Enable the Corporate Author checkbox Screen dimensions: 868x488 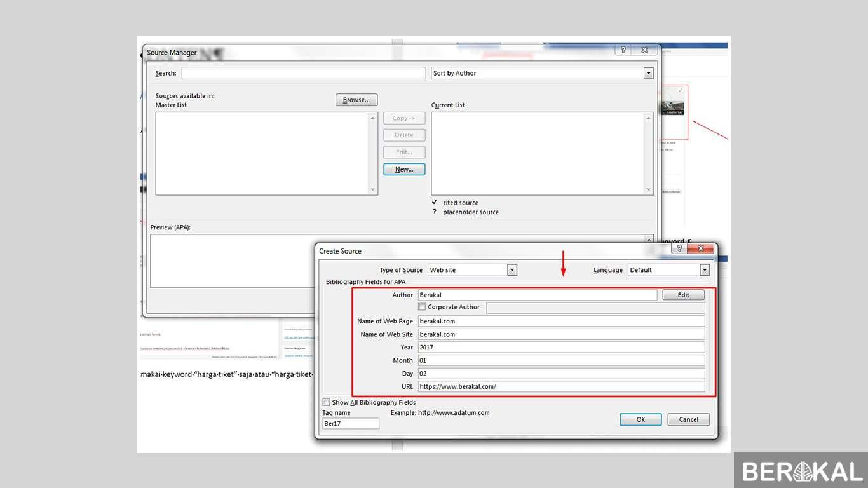point(422,307)
